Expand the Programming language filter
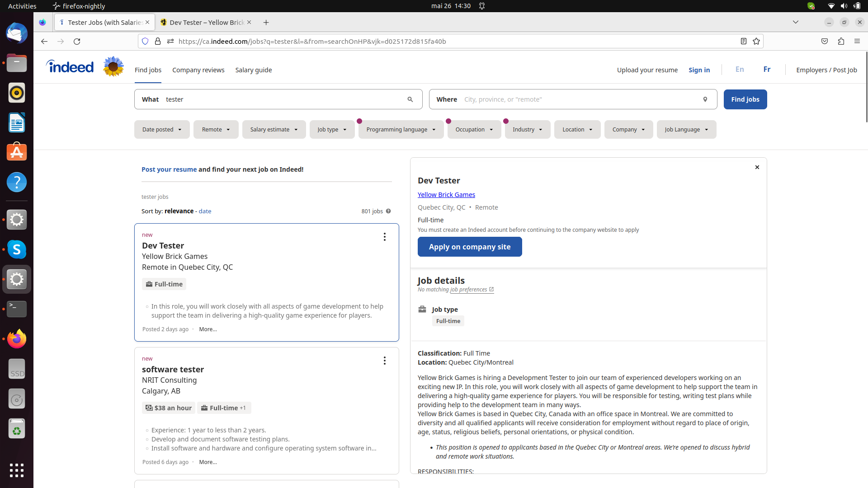The width and height of the screenshot is (868, 488). click(x=400, y=129)
